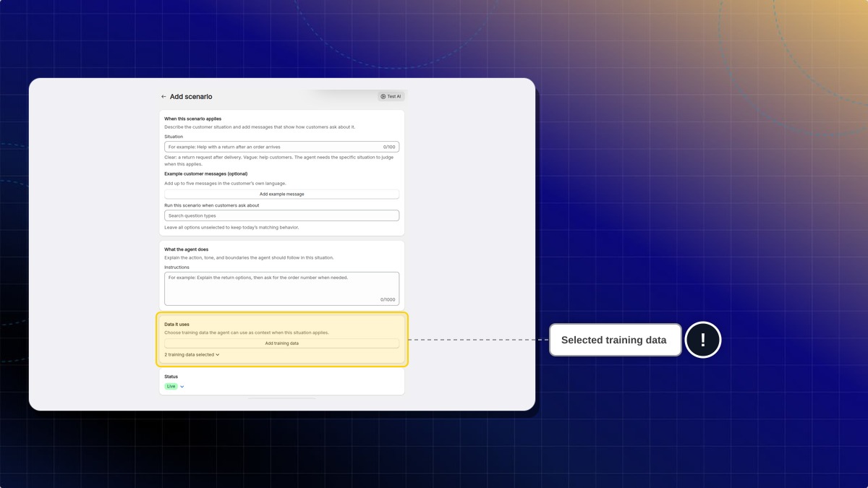Click the Run this scenario when customers ask about label

coord(211,205)
